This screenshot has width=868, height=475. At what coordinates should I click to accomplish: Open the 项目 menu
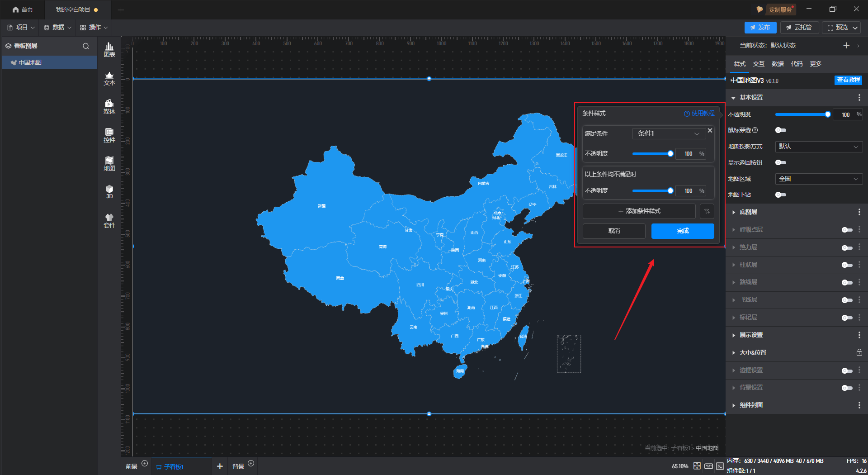click(21, 28)
